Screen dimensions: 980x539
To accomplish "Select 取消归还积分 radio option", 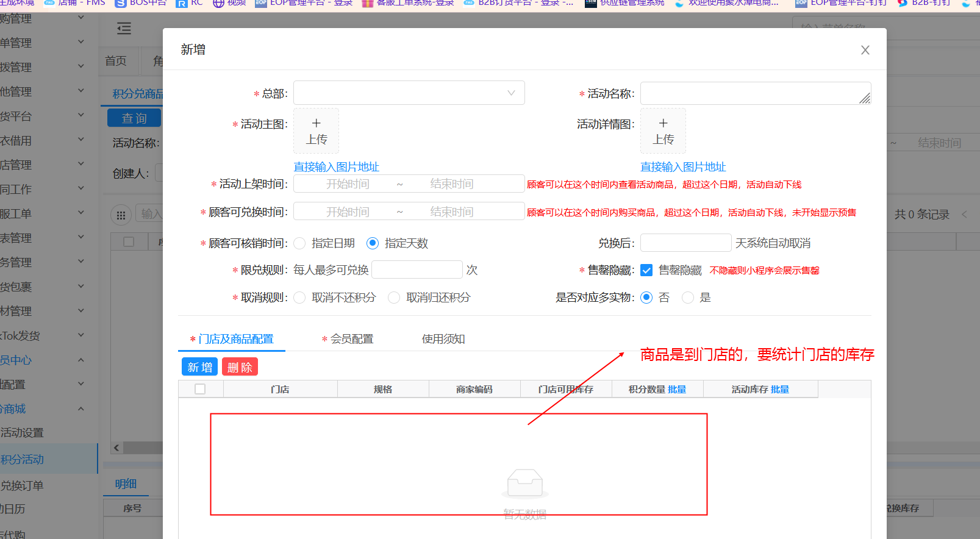I will coord(394,298).
